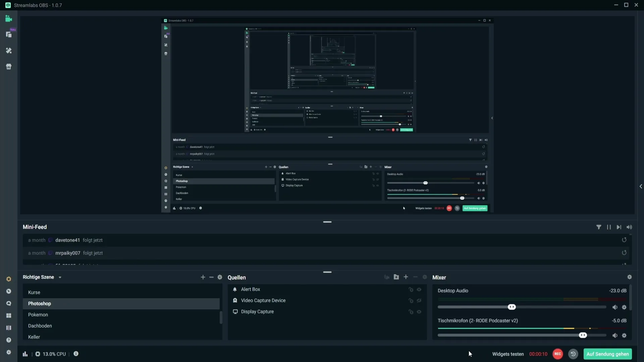
Task: Open the cloud chat icon in sidebar
Action: (9, 303)
